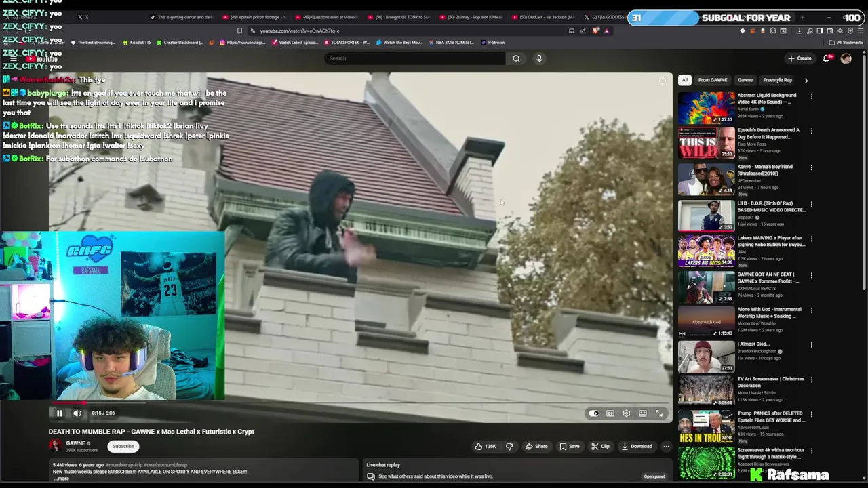868x488 pixels.
Task: Toggle the autoplay switch in player
Action: click(x=594, y=413)
